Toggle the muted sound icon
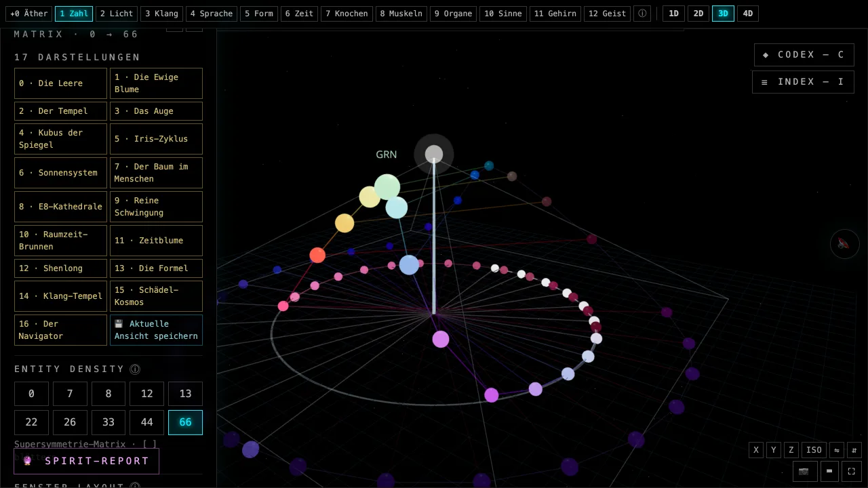 tap(844, 244)
